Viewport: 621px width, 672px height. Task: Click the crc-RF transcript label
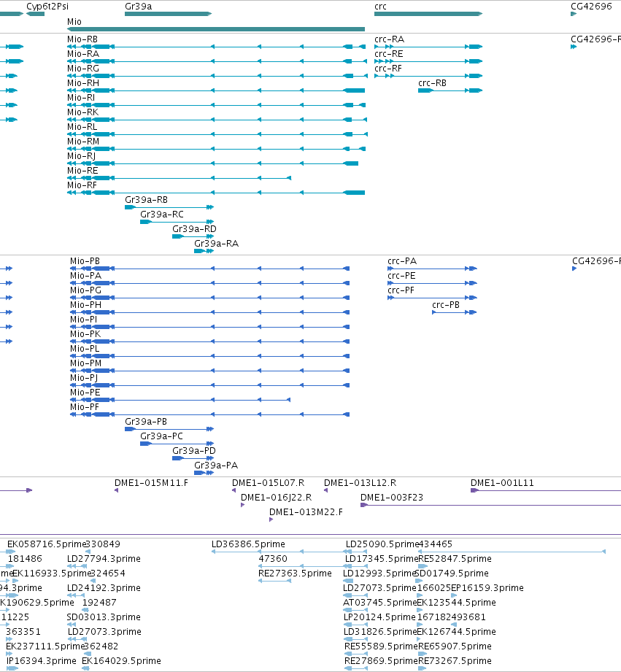tap(388, 68)
